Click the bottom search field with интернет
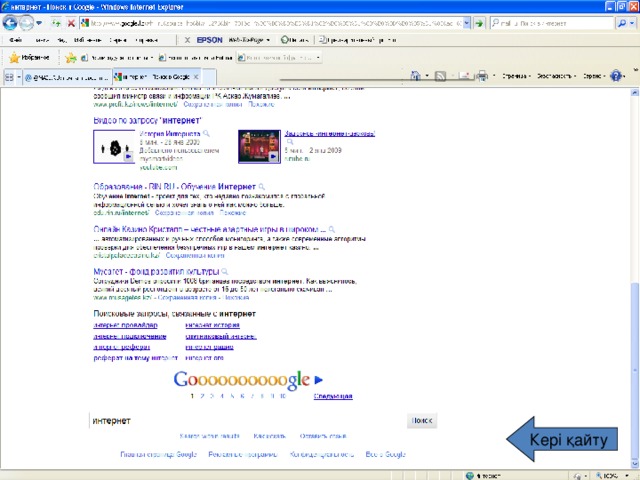 [x=247, y=421]
